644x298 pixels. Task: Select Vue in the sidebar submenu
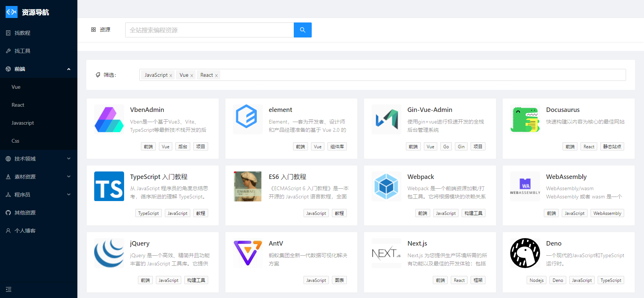[38, 87]
